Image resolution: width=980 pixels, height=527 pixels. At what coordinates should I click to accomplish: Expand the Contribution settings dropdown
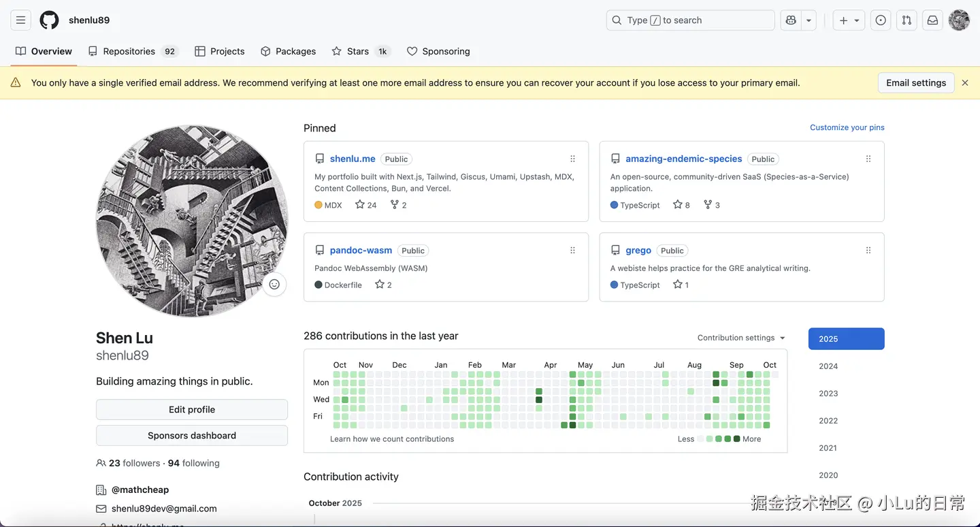(741, 338)
